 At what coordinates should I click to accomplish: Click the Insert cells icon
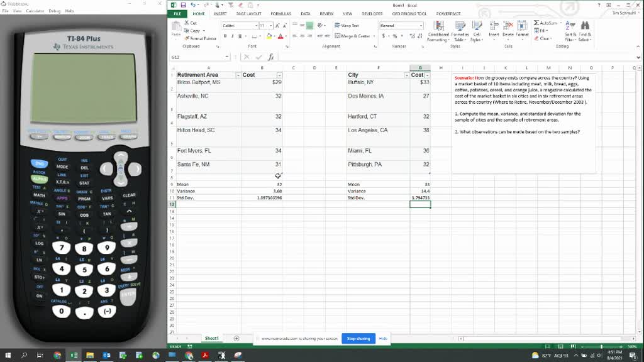(494, 29)
